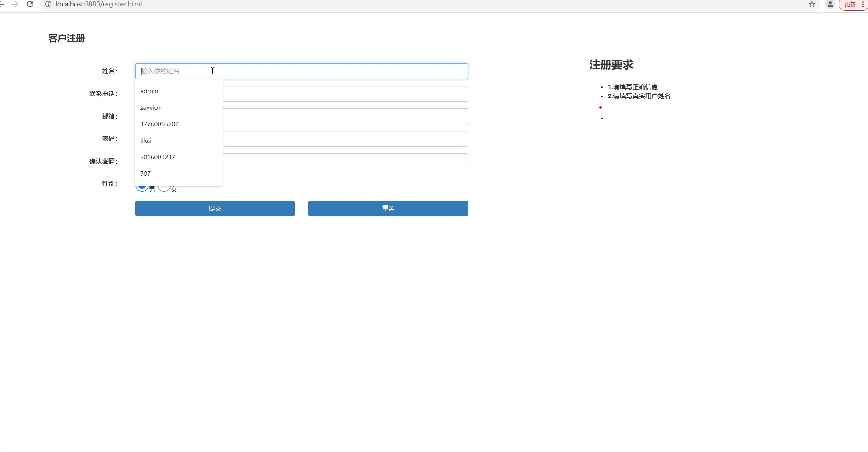This screenshot has height=452, width=868.
Task: Click the 姓名 label
Action: coord(110,71)
